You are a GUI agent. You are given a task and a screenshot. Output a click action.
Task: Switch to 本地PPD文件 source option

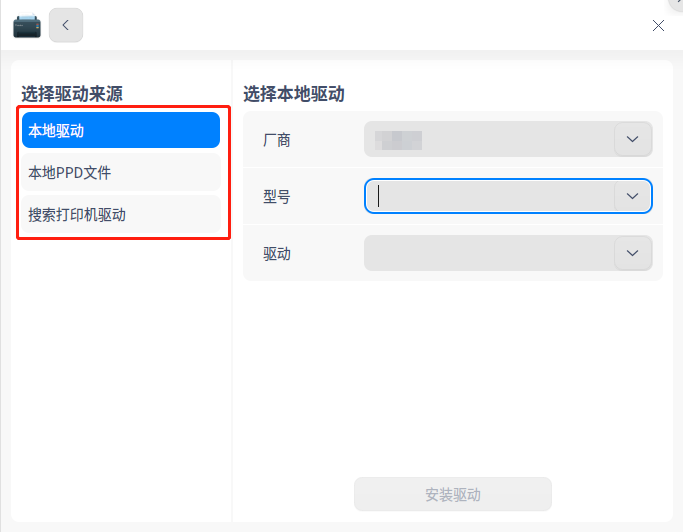pos(120,172)
